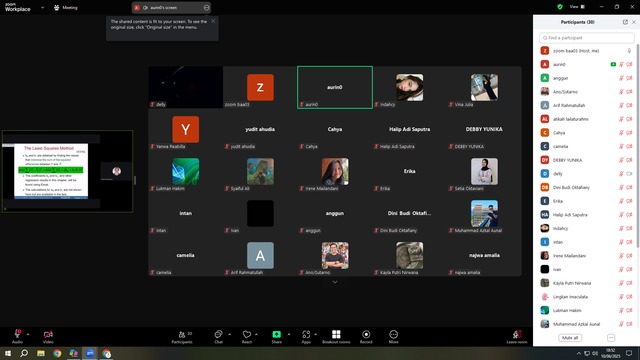Select Indahcy's video tile
Image resolution: width=640 pixels, height=360 pixels.
pos(409,87)
